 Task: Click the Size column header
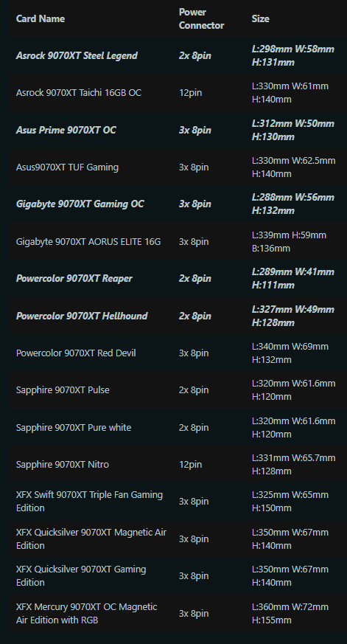pos(260,18)
